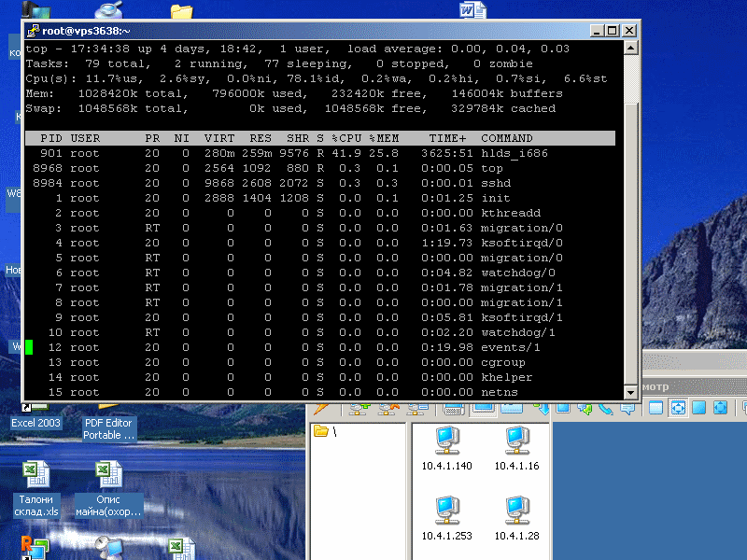This screenshot has width=747, height=560.
Task: Click the green chat bubbles toolbar icon
Action: point(585,408)
